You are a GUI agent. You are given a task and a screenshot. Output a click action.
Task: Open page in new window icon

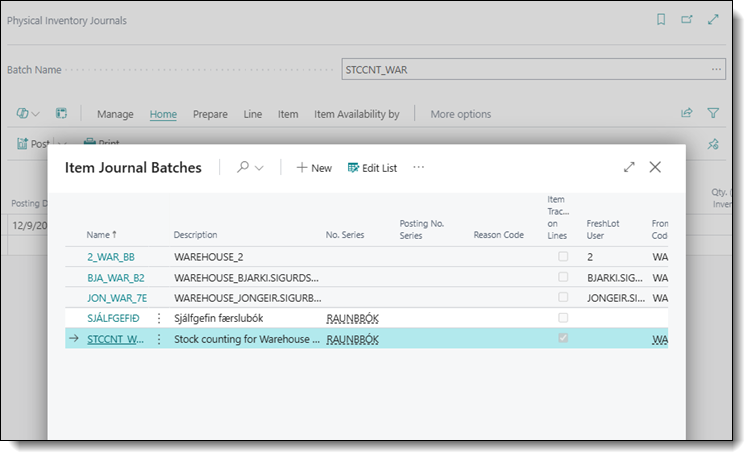pyautogui.click(x=687, y=19)
